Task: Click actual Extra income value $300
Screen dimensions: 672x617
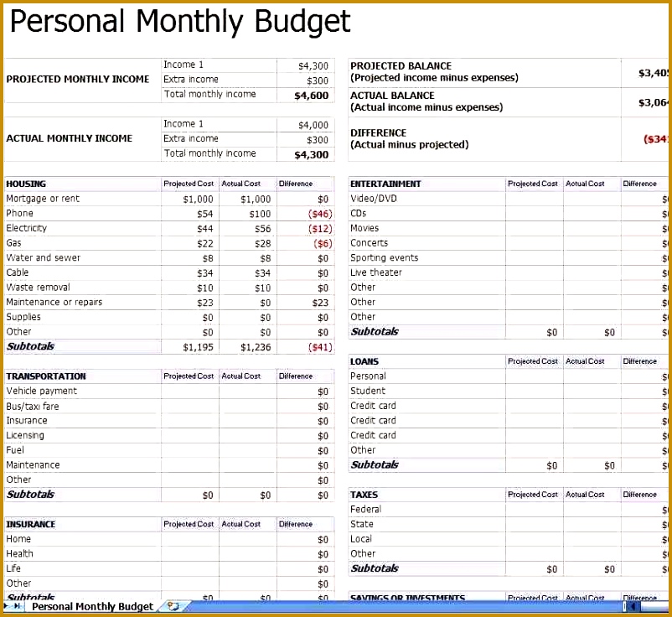Action: tap(317, 140)
